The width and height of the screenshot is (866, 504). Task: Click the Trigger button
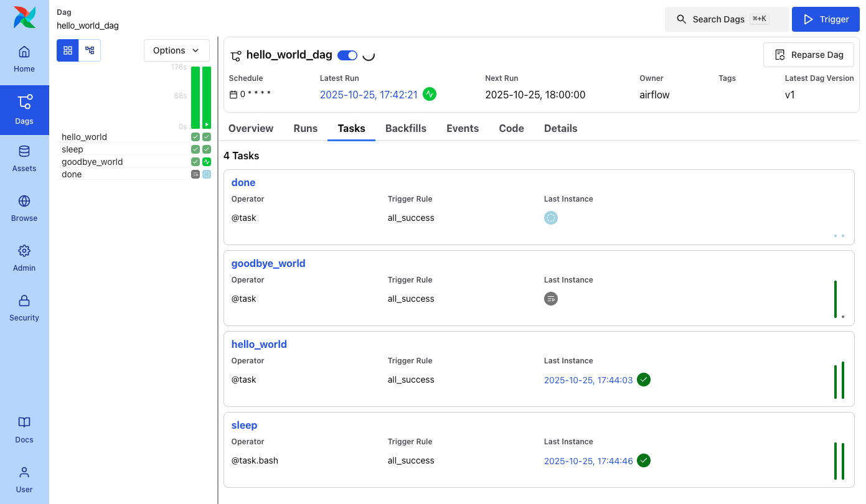click(826, 19)
